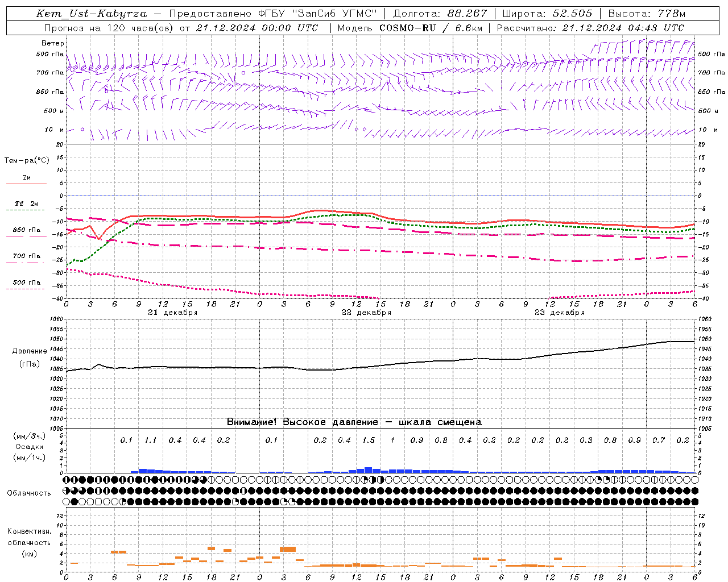The image size is (728, 582).
Task: Click the 22 декабря date label
Action: pyautogui.click(x=366, y=313)
